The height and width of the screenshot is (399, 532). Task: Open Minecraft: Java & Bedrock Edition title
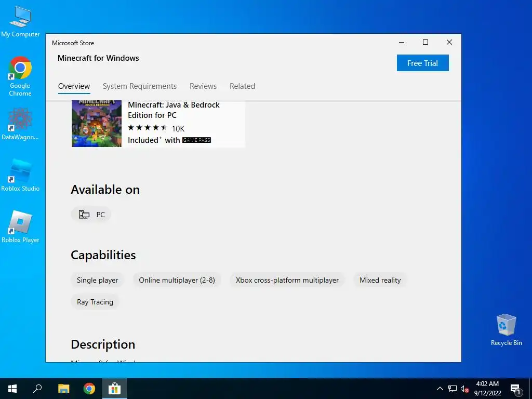(x=174, y=110)
